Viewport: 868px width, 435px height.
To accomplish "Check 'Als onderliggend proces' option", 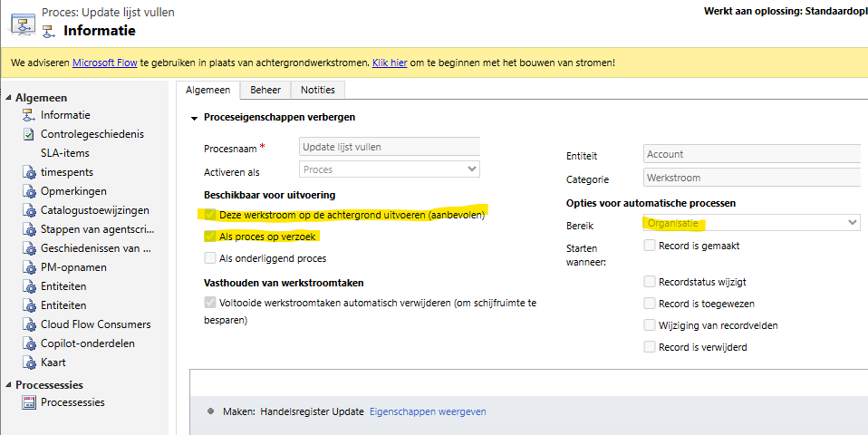I will (x=209, y=258).
